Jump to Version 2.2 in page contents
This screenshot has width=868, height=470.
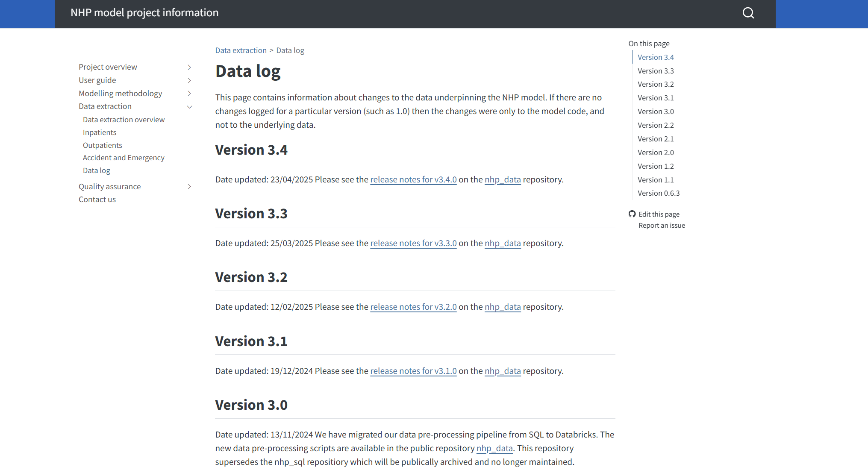tap(656, 125)
